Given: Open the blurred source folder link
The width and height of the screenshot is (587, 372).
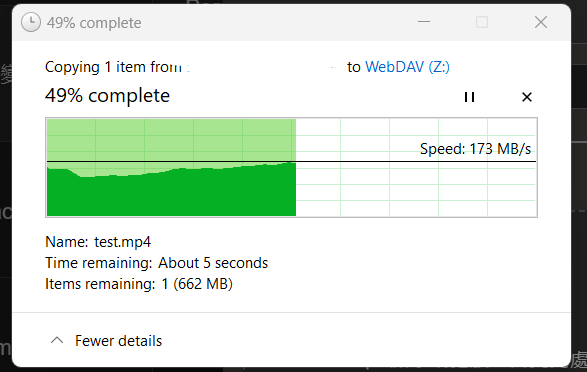Looking at the screenshot, I should [x=262, y=67].
